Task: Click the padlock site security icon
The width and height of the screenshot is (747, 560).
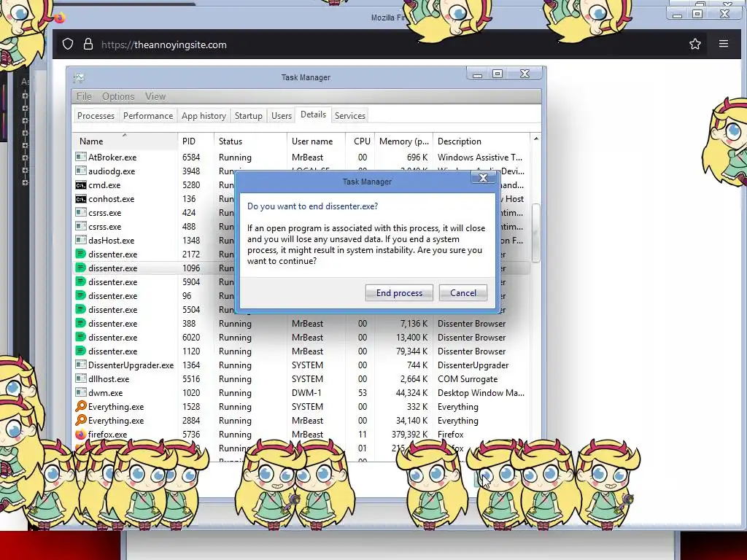Action: (88, 44)
